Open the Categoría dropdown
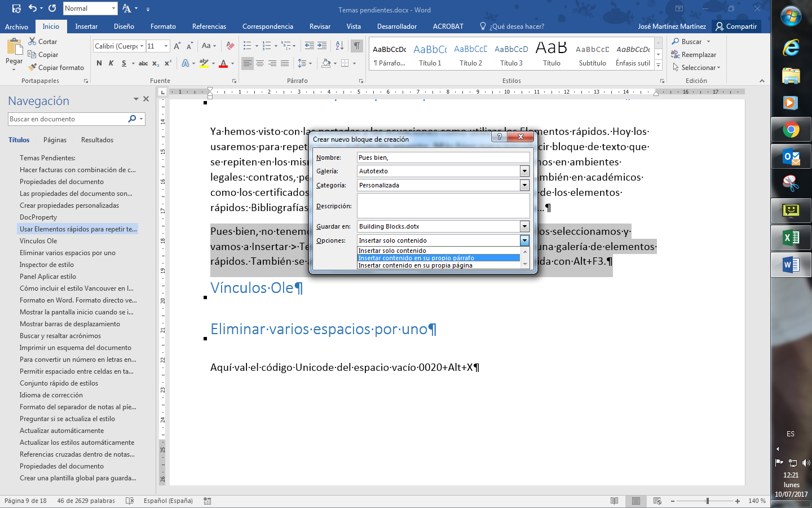812x508 pixels. tap(524, 185)
